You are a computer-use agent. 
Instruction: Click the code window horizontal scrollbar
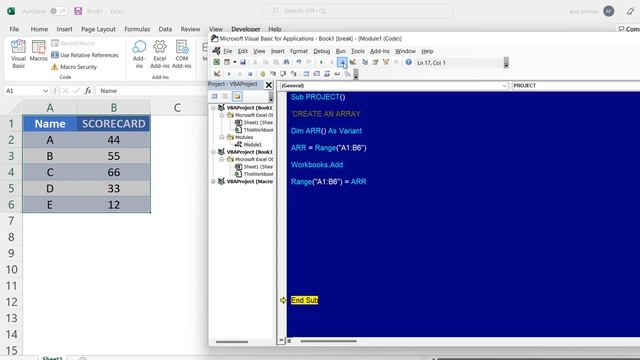329,341
